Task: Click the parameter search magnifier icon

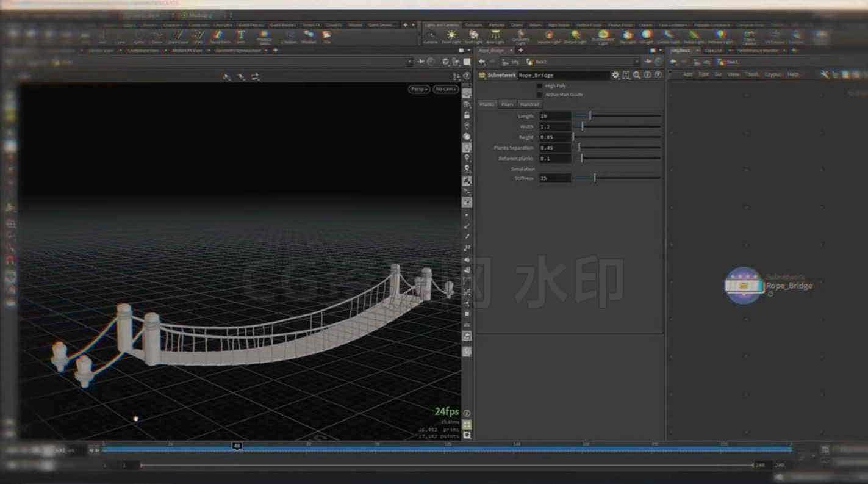Action: pyautogui.click(x=637, y=75)
